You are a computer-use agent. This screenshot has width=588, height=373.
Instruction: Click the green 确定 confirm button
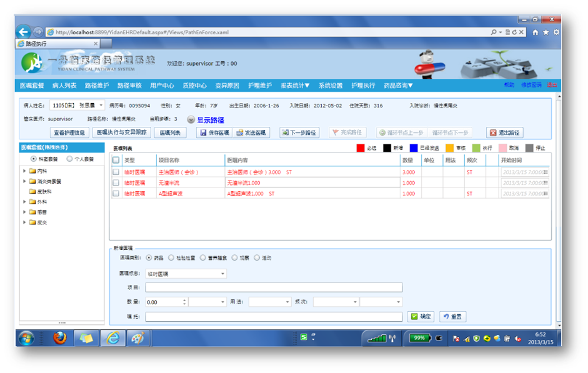[x=421, y=317]
